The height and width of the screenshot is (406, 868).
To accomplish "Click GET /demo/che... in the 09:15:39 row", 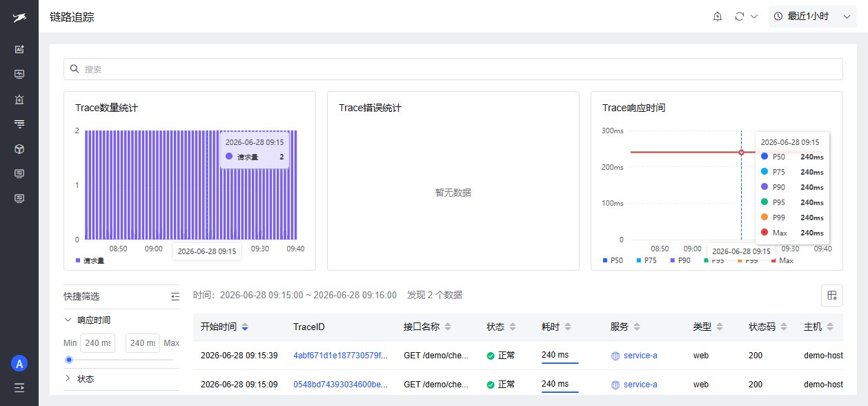I will pos(436,356).
